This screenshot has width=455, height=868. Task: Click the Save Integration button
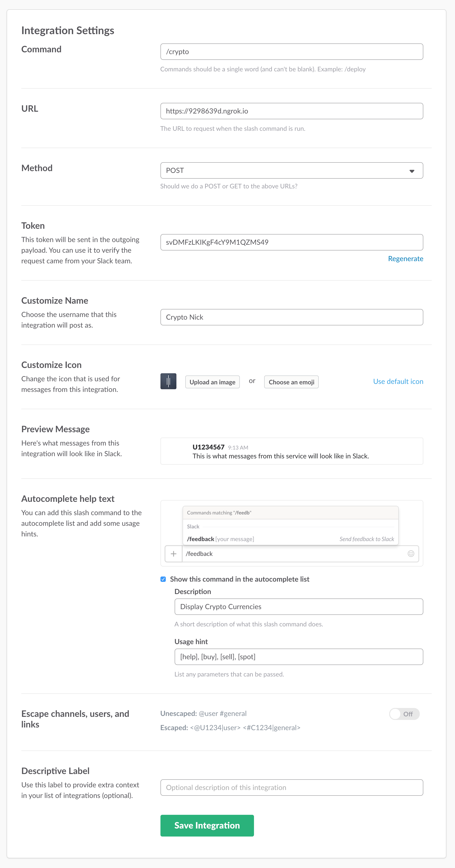click(207, 825)
